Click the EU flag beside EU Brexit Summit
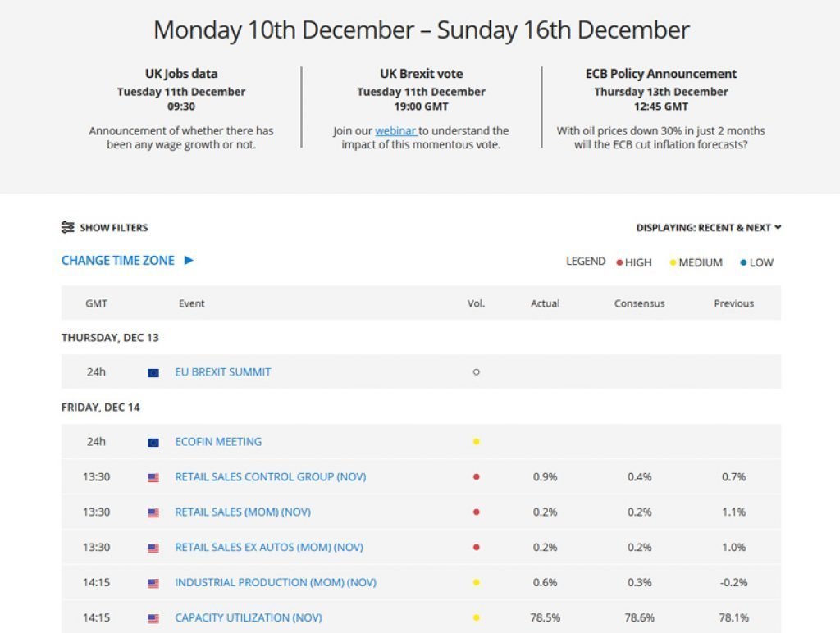 pyautogui.click(x=153, y=373)
